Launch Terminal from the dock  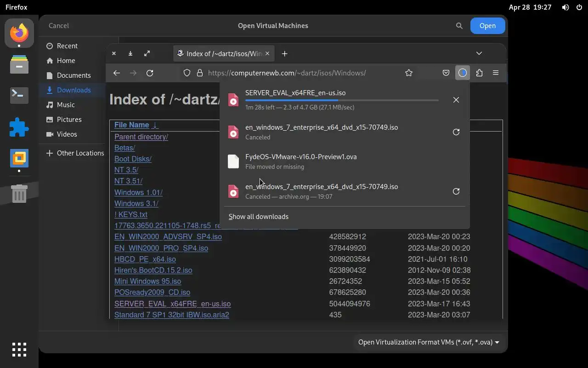click(19, 95)
